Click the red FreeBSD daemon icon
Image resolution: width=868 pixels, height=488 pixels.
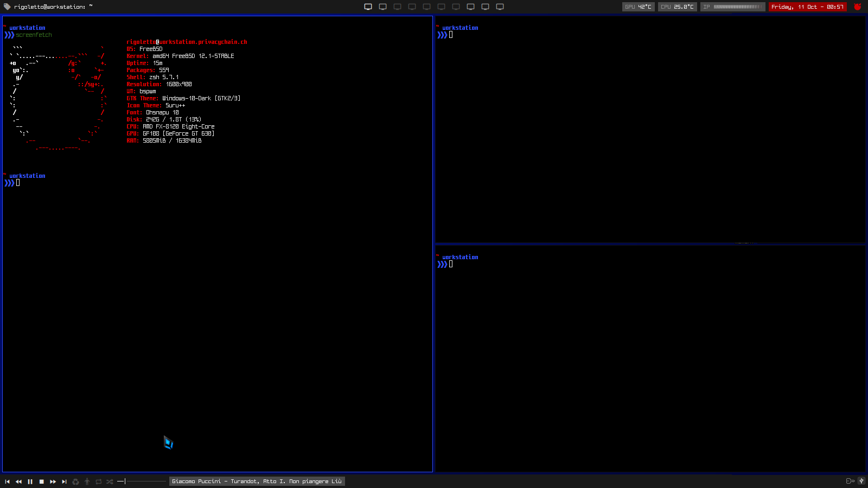[x=857, y=7]
